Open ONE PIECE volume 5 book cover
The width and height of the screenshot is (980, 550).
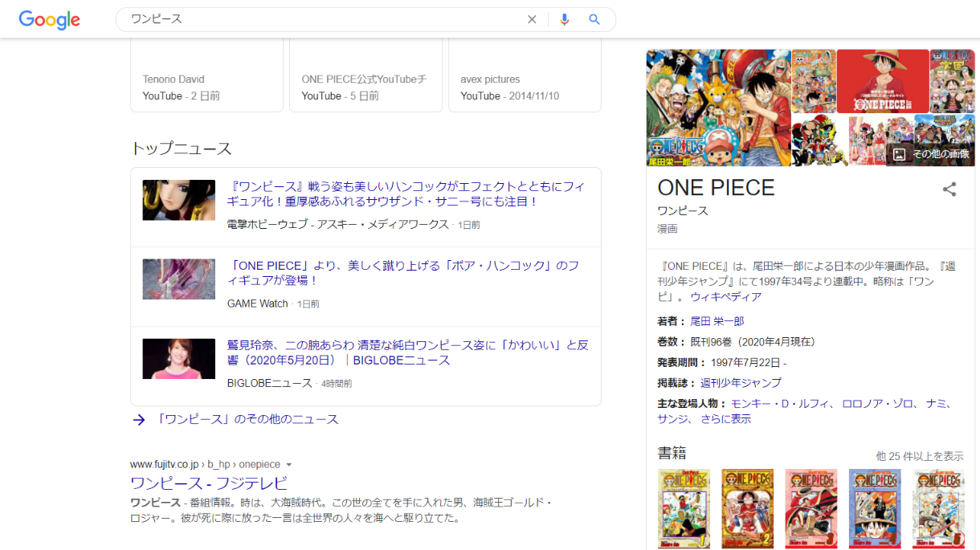[x=938, y=509]
